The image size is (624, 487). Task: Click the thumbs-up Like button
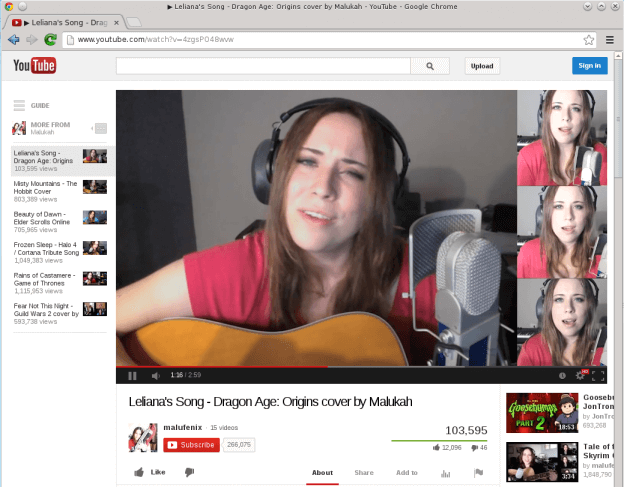[x=150, y=472]
